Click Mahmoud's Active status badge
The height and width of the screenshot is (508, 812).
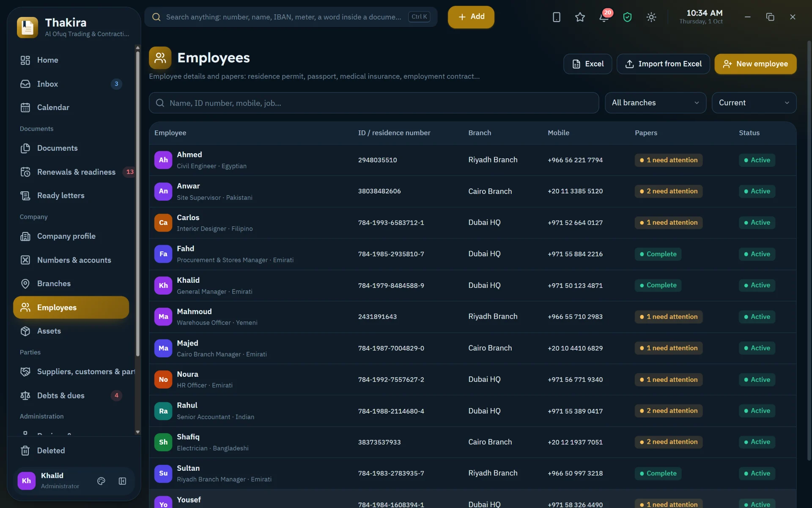[x=757, y=317]
